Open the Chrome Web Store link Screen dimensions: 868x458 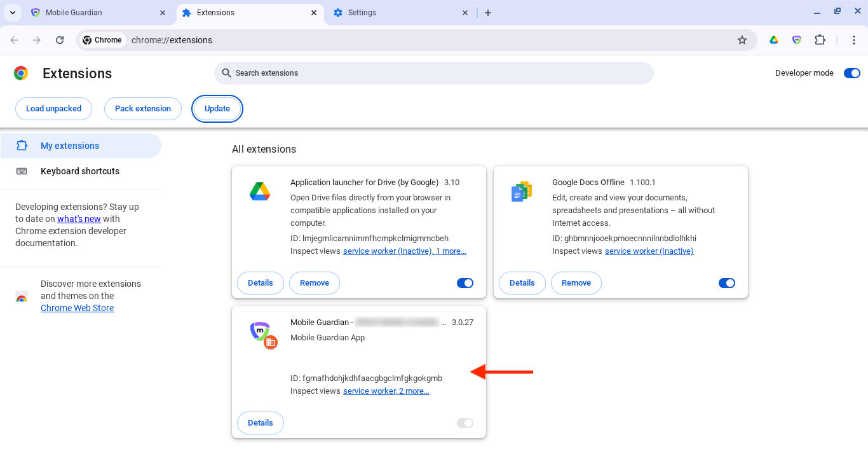point(77,308)
